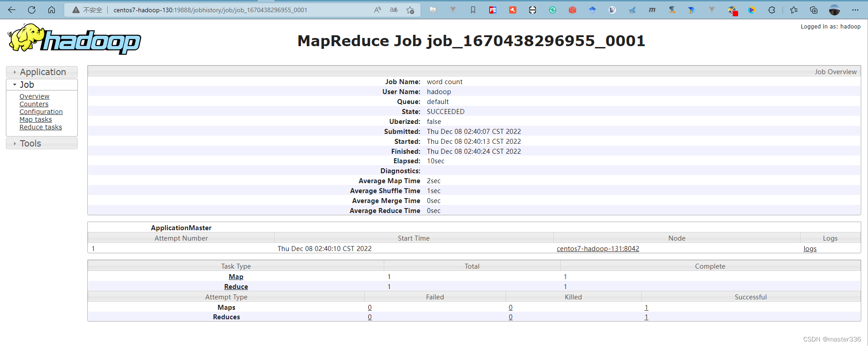868x346 pixels.
Task: Open the Counters link
Action: coord(34,104)
